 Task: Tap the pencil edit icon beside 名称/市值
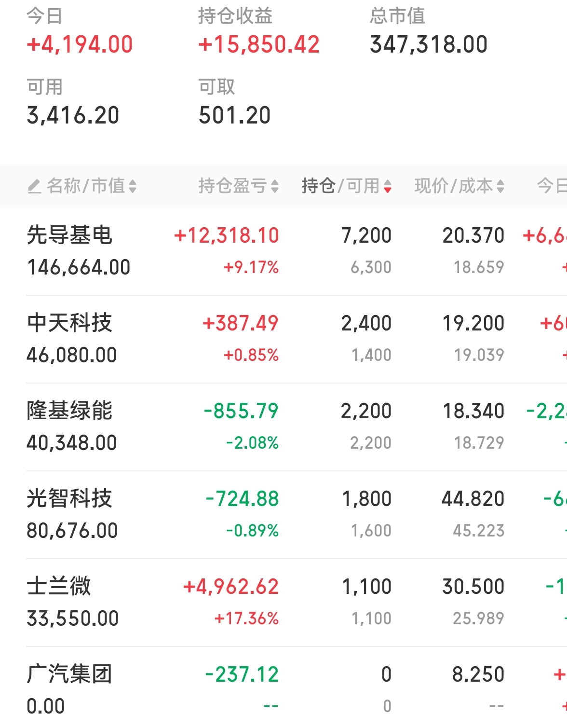(34, 186)
